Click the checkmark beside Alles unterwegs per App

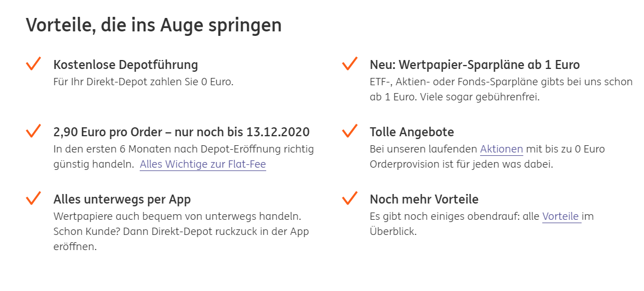coord(34,198)
